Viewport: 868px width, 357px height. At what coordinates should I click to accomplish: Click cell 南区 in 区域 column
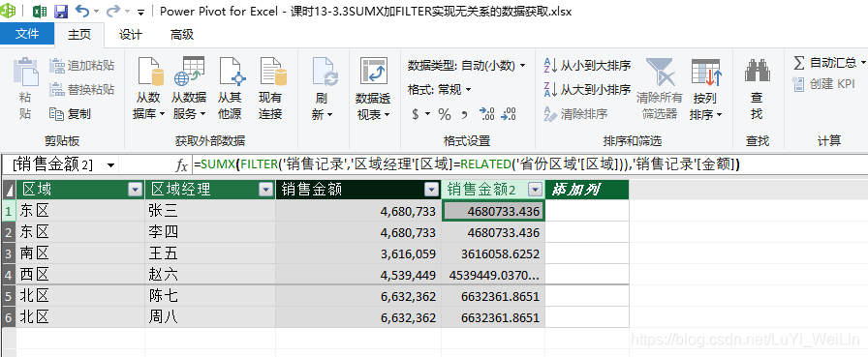(x=80, y=253)
